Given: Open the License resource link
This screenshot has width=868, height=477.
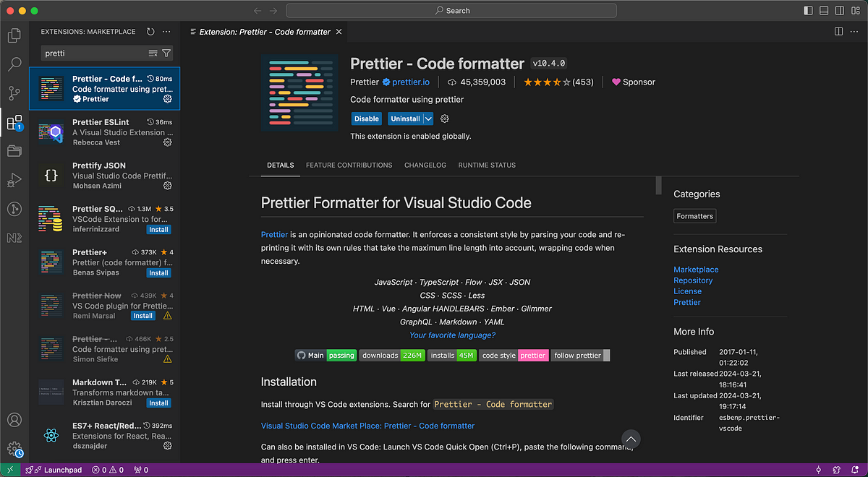Looking at the screenshot, I should (x=687, y=291).
